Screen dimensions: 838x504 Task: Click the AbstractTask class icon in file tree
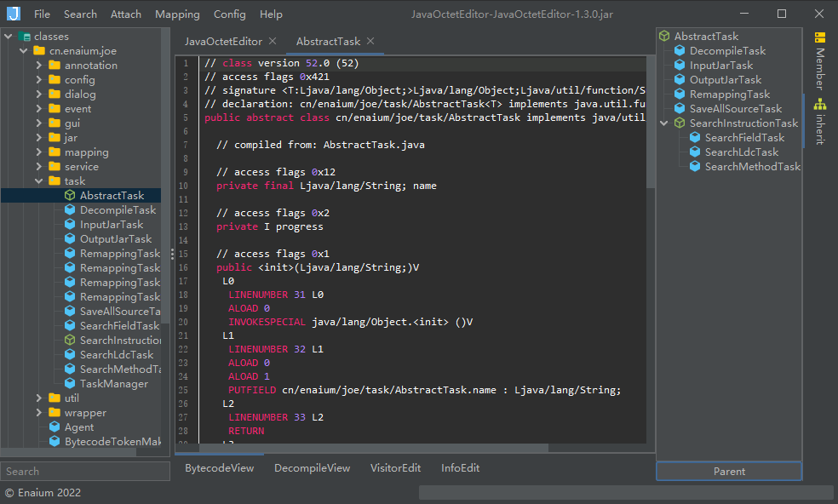point(70,196)
